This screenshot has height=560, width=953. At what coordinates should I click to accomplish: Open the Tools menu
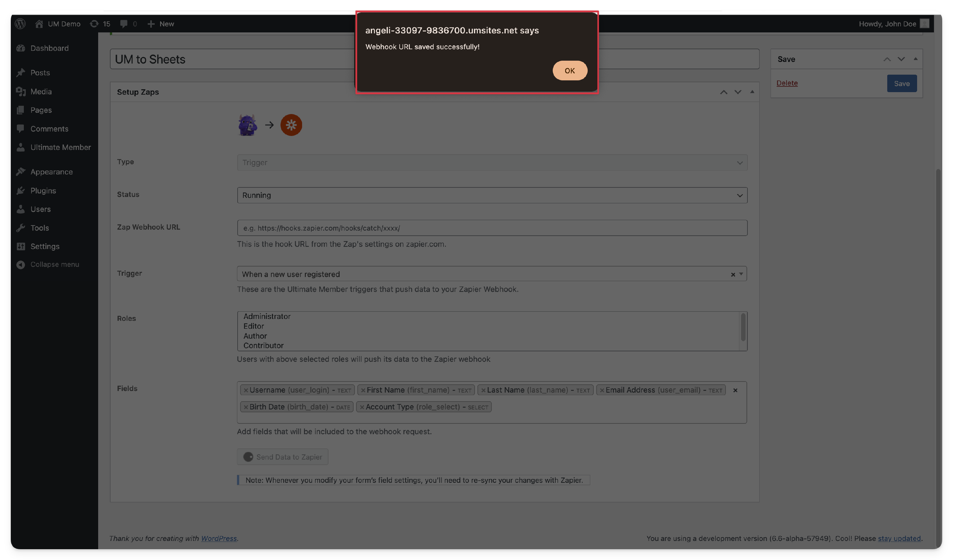point(39,228)
